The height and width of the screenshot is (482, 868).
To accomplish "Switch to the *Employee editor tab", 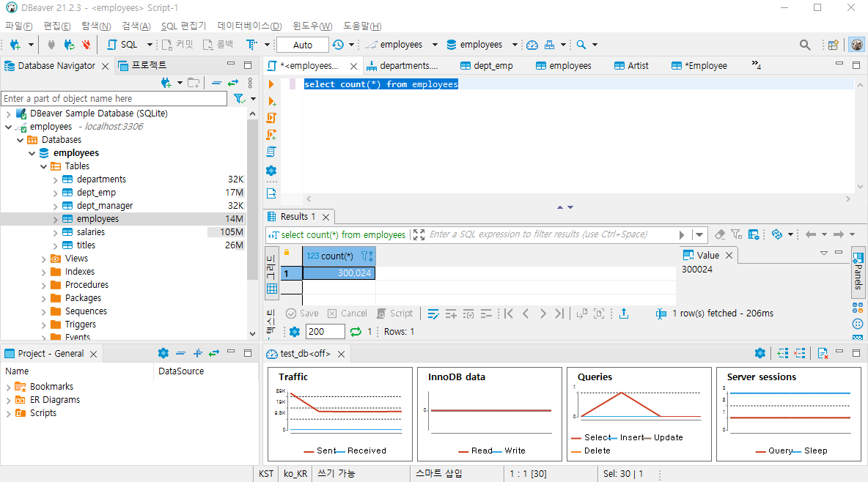I will point(699,66).
